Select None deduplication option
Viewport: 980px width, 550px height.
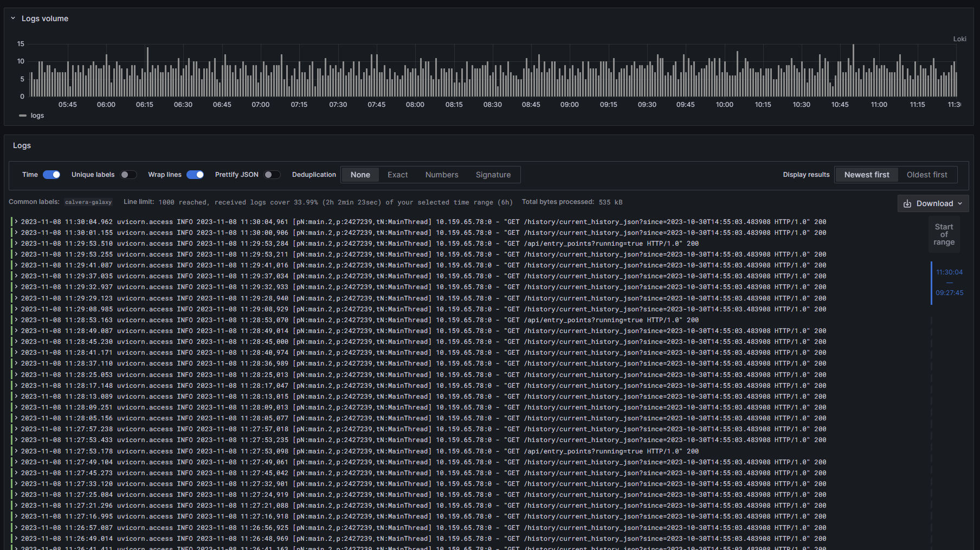pos(360,175)
